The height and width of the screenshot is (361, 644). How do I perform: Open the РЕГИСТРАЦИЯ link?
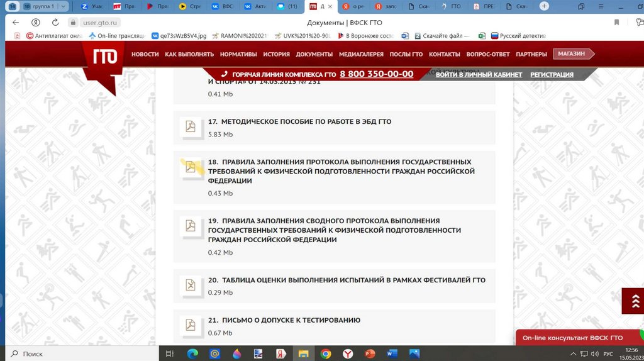coord(552,74)
